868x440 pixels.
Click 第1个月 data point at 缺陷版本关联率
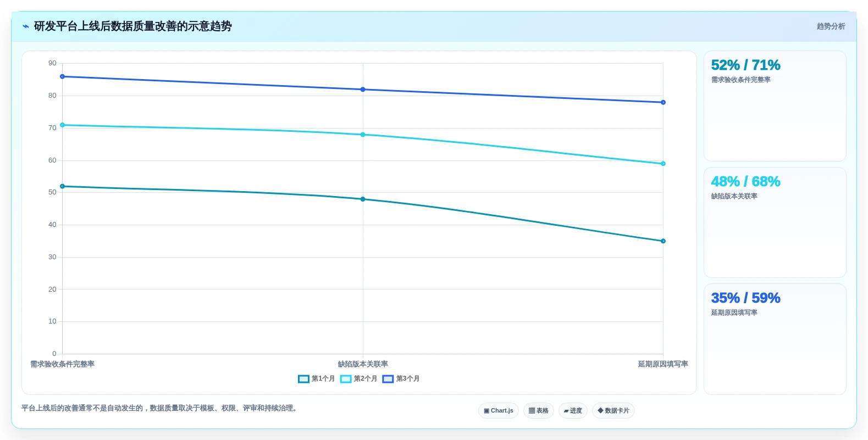(x=363, y=199)
